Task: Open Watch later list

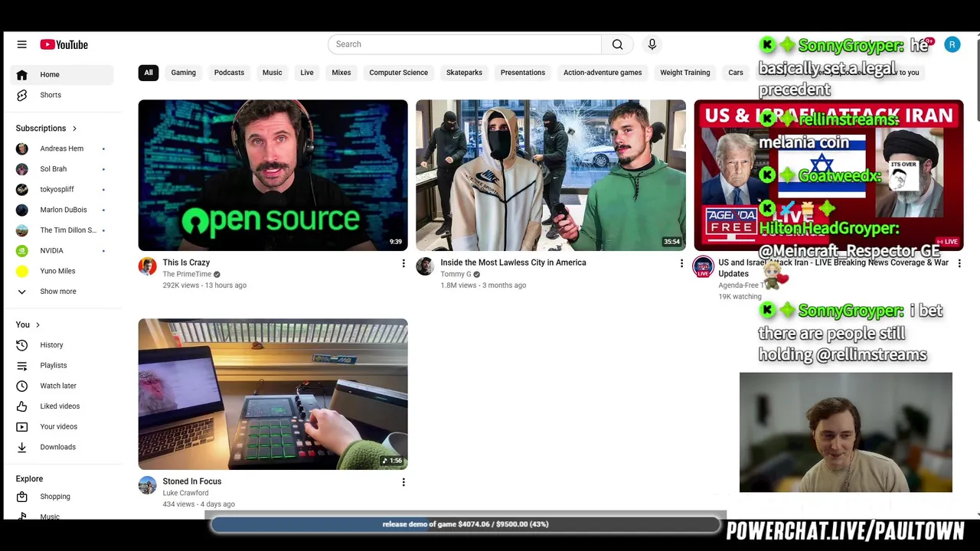Action: 63,386
